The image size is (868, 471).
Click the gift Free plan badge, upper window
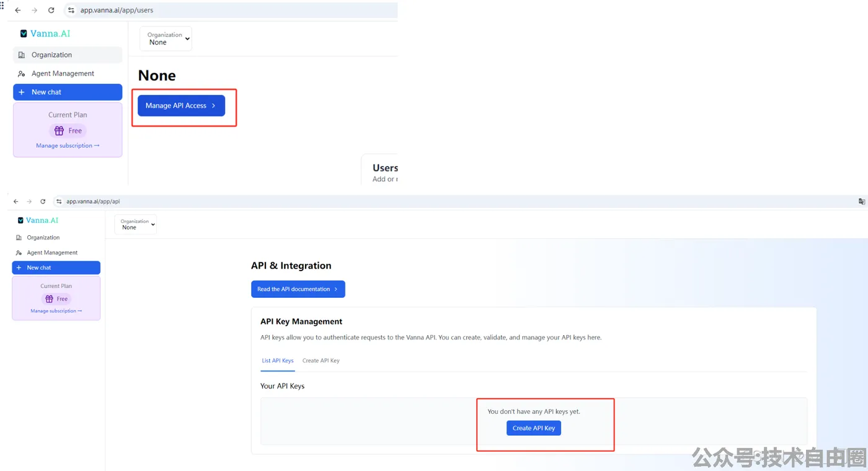click(x=68, y=130)
